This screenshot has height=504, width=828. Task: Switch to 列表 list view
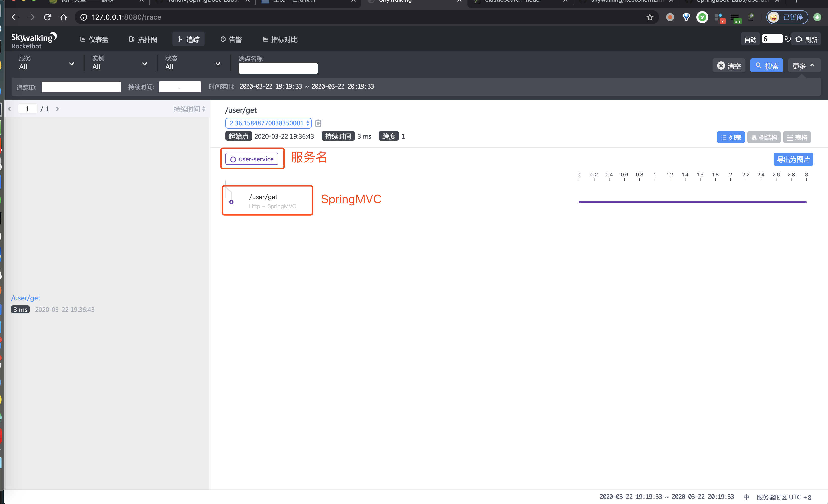click(x=730, y=137)
